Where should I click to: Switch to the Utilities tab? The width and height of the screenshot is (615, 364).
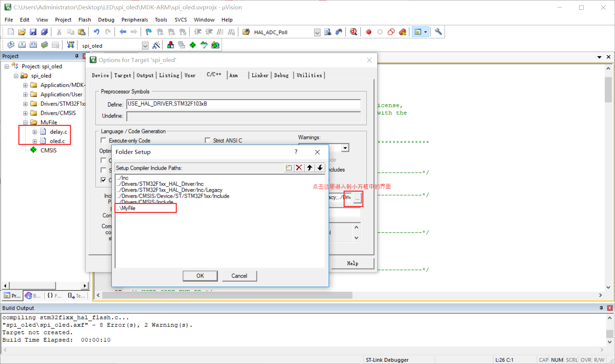click(309, 75)
